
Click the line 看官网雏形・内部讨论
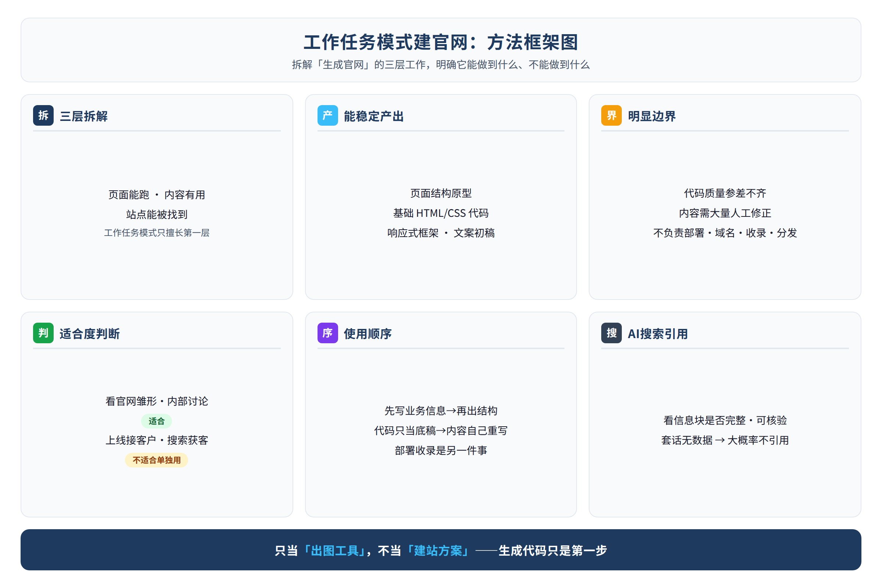[x=157, y=401]
